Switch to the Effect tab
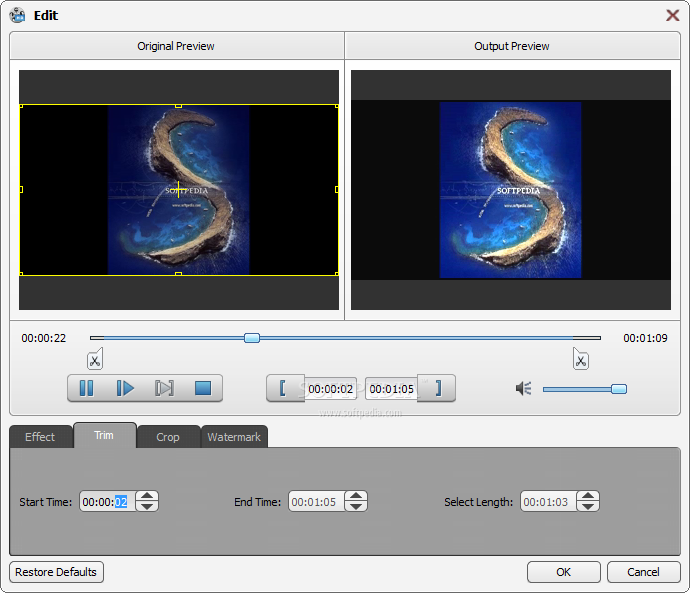 (40, 437)
